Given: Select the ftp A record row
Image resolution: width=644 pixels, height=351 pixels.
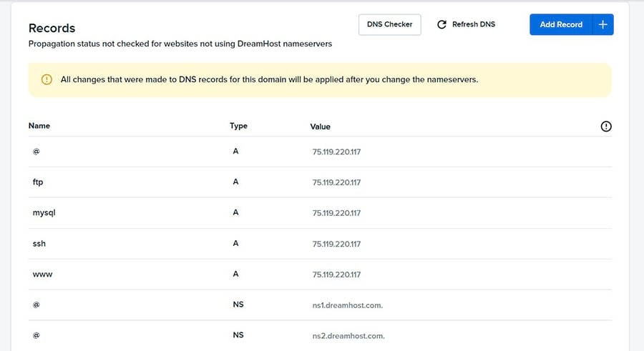Looking at the screenshot, I should point(320,182).
